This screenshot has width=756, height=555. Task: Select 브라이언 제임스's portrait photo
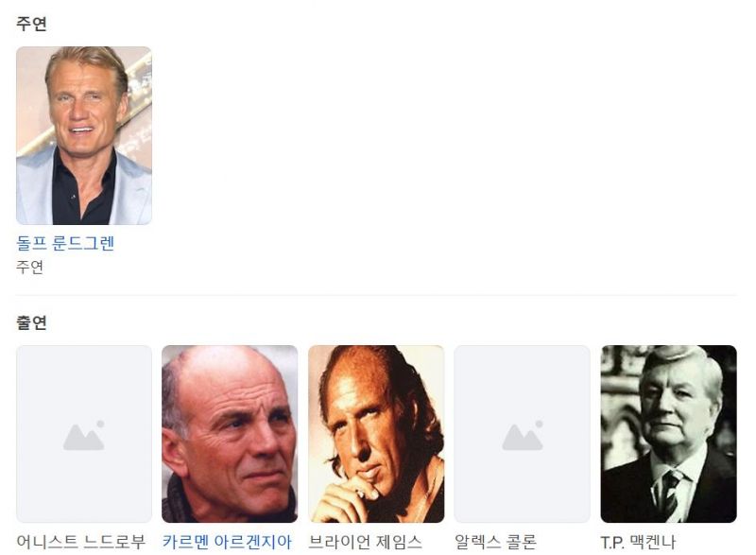coord(376,434)
